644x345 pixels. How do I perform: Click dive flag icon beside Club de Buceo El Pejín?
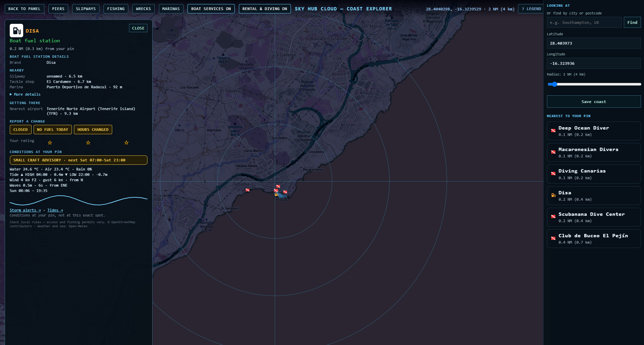pos(553,238)
